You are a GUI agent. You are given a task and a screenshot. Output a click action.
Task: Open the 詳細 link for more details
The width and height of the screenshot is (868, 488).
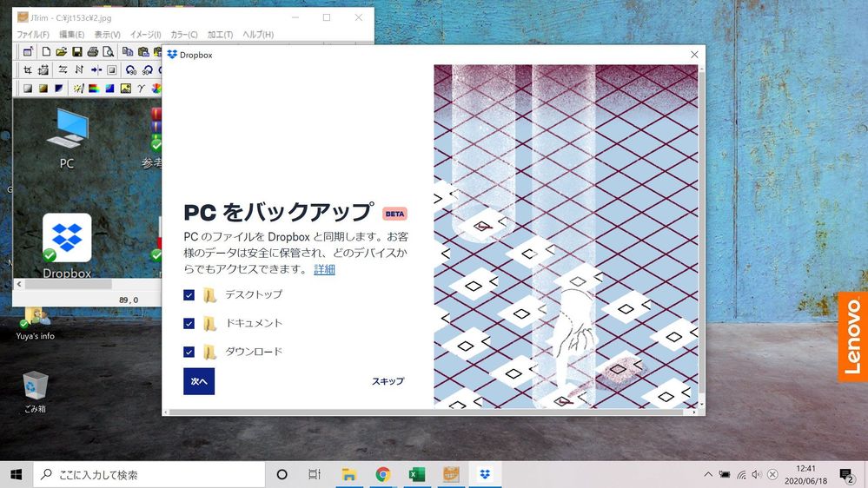[324, 269]
